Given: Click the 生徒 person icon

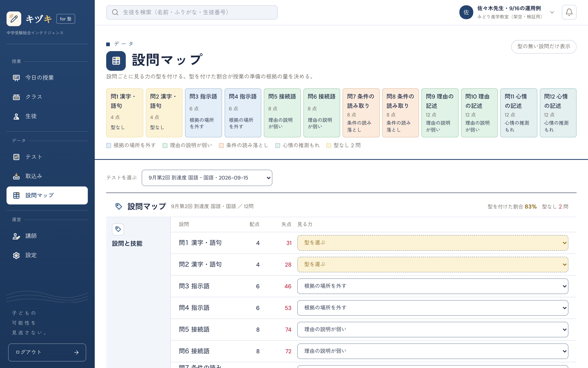Looking at the screenshot, I should [16, 116].
